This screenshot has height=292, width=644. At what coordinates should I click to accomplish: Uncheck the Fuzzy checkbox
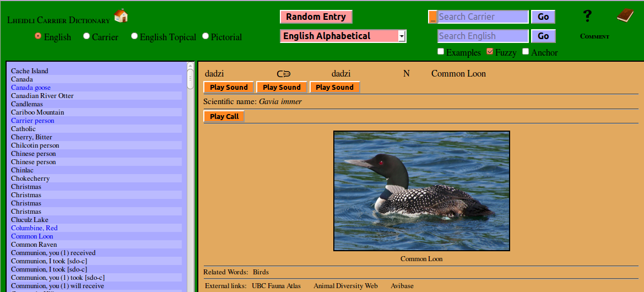490,52
